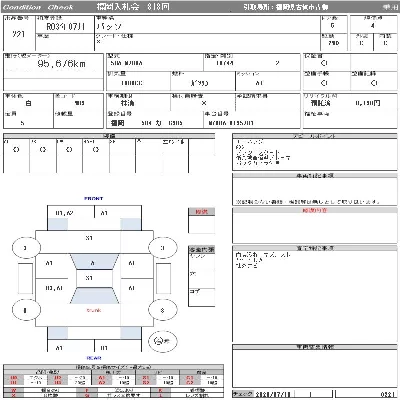Click the left side mirror rectangle
Screen dimensions: 400x400
(26, 279)
